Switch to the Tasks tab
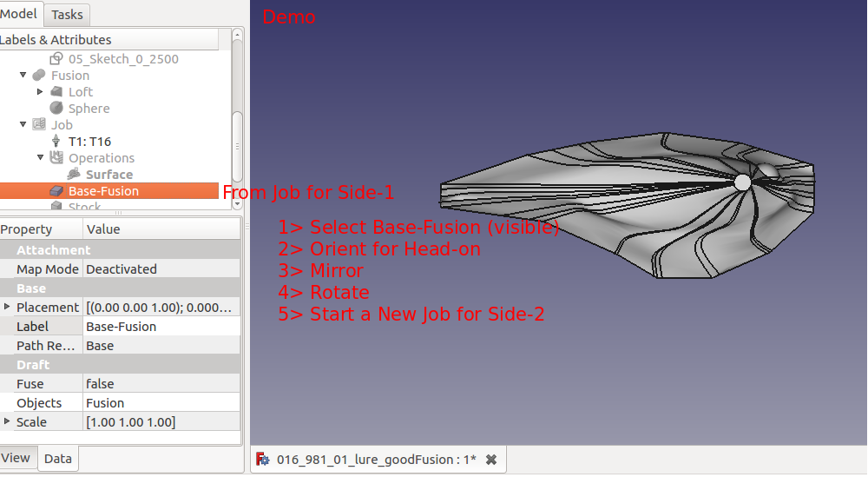Viewport: 868px width, 477px height. tap(67, 14)
